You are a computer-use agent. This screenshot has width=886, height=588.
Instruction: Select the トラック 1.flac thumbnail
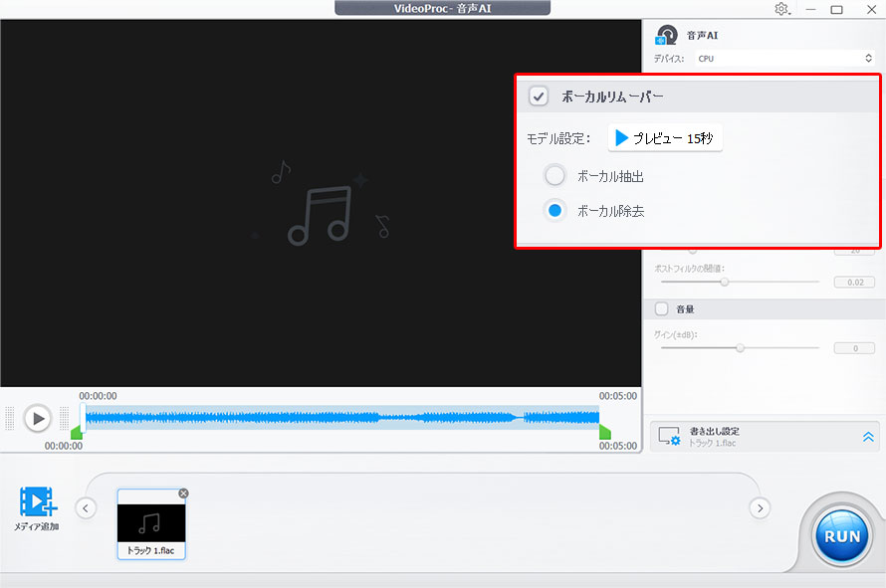(151, 524)
